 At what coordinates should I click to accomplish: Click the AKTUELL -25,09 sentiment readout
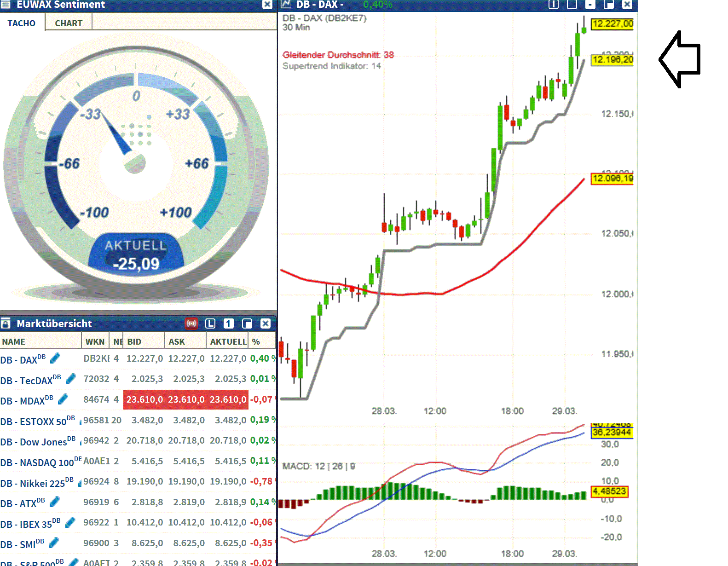[136, 255]
